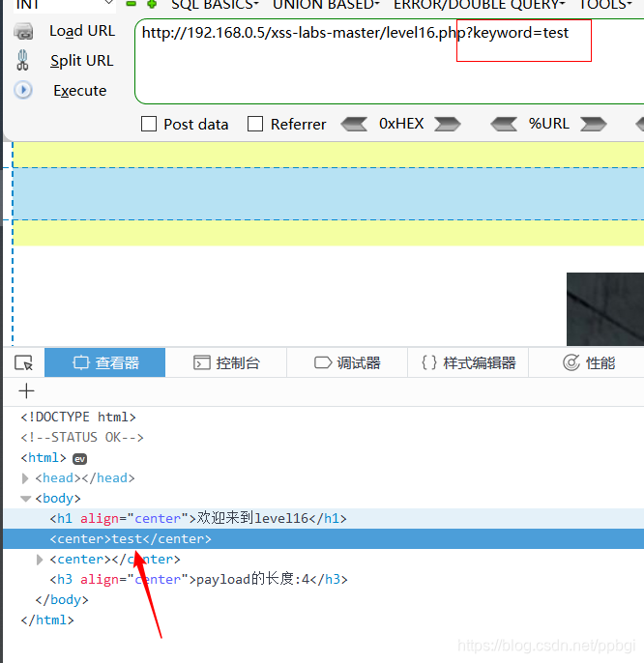644x663 pixels.
Task: Switch to the 性能 performance tab
Action: (x=588, y=362)
